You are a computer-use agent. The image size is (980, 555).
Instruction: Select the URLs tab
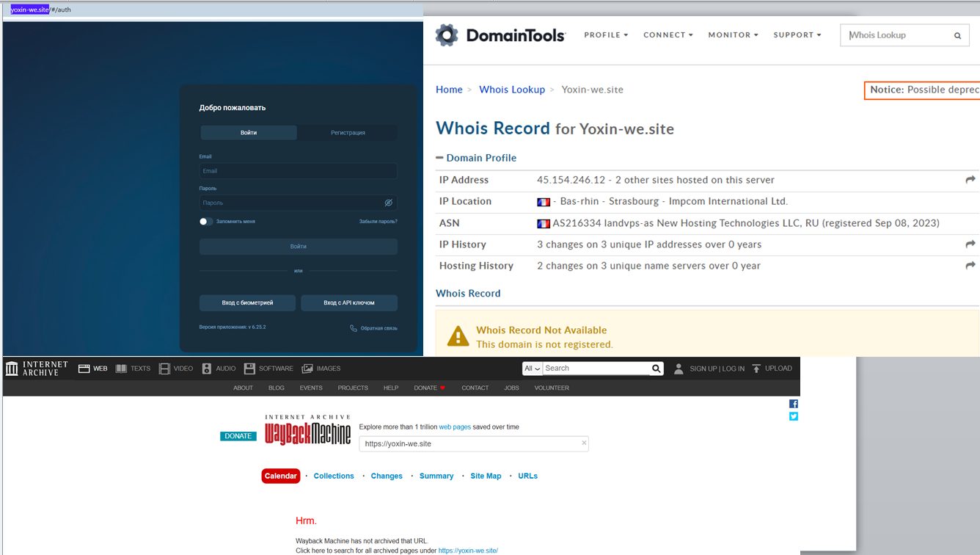point(528,476)
